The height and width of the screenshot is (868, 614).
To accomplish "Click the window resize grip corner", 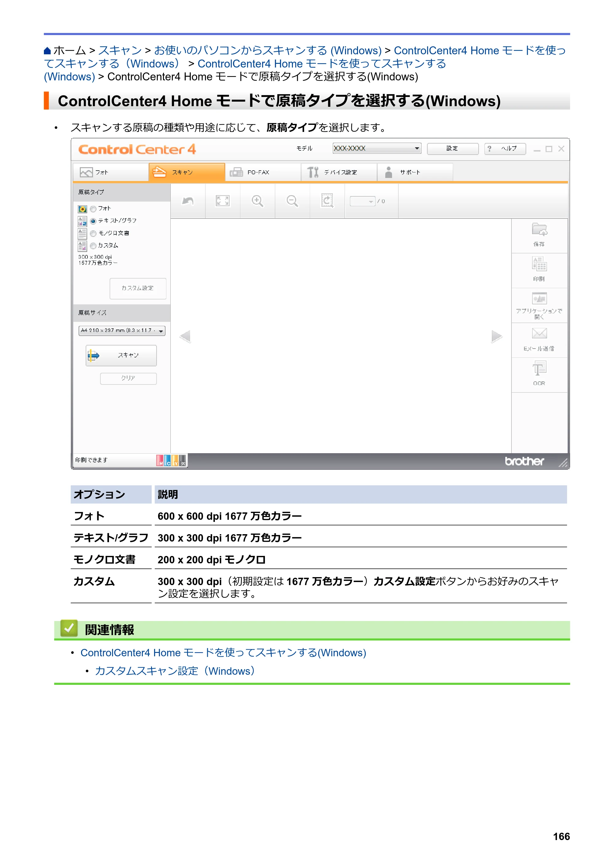I will tap(563, 463).
